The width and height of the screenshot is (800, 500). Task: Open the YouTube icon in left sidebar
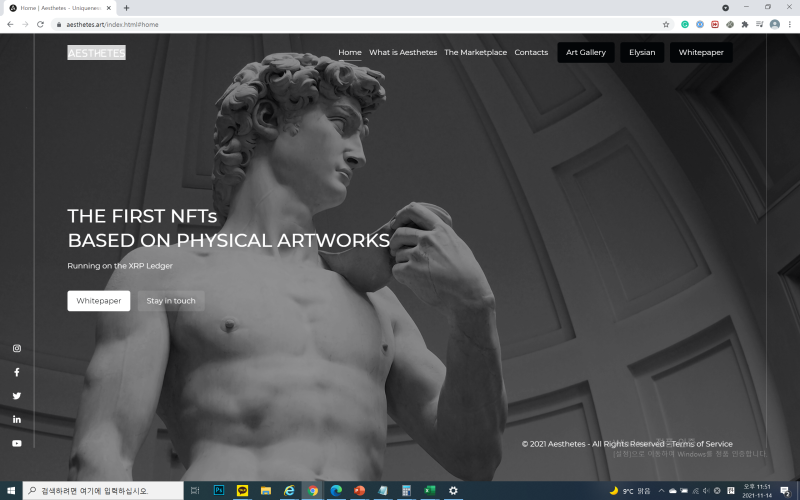17,443
